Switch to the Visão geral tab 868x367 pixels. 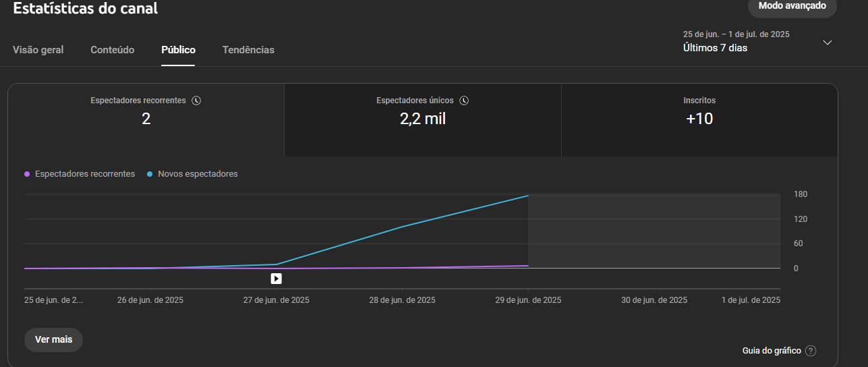(38, 50)
